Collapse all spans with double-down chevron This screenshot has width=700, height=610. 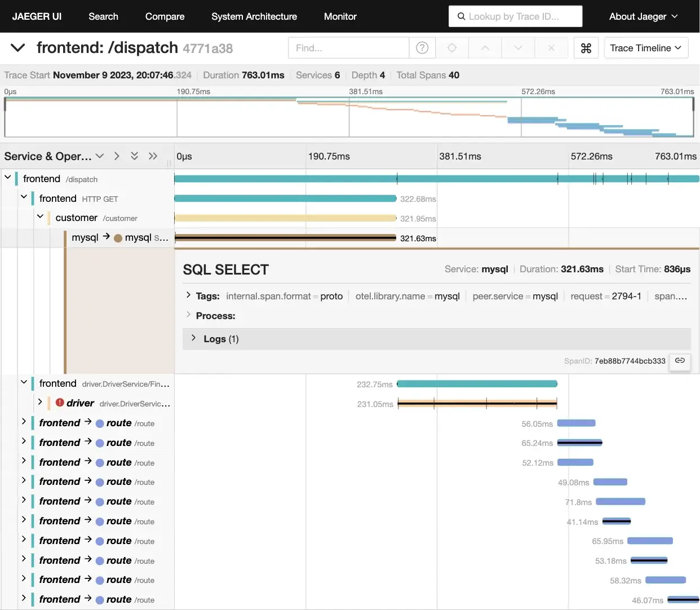(134, 156)
